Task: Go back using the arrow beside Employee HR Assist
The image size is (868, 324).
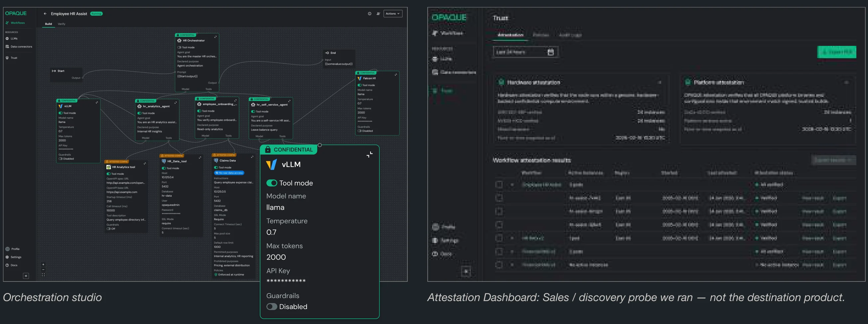Action: 45,14
